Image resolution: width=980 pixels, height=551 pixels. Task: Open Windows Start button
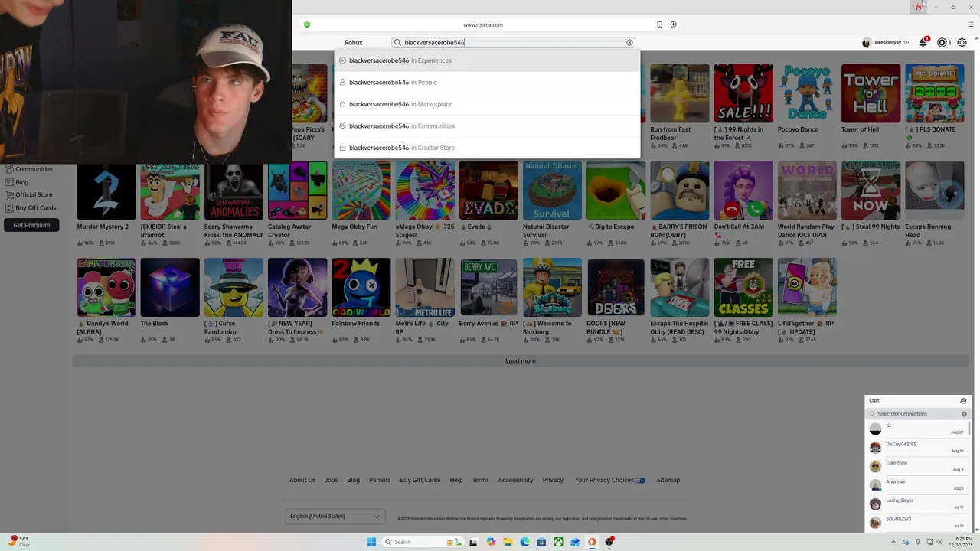[x=371, y=542]
